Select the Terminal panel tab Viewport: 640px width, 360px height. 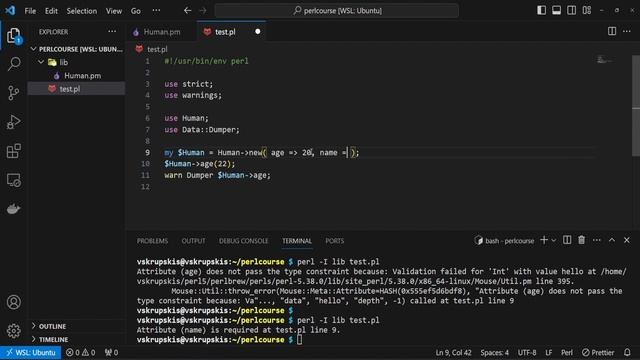[297, 241]
